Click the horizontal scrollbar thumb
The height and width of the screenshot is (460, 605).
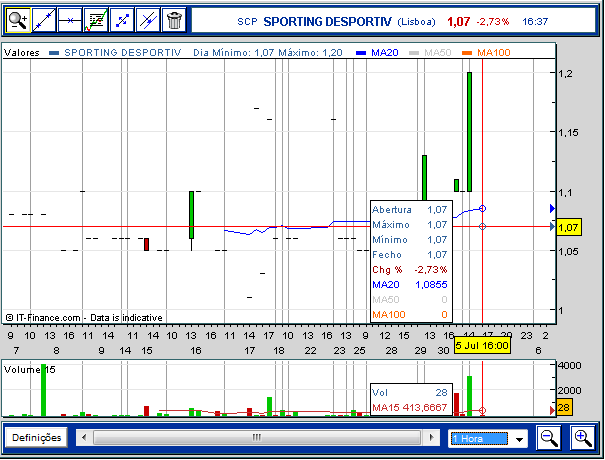pyautogui.click(x=257, y=438)
